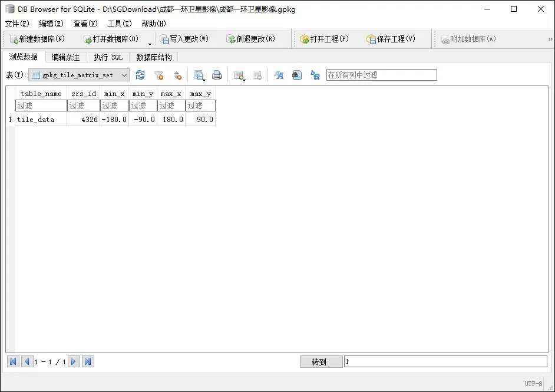This screenshot has height=392, width=555.
Task: Click Open Project (打开工程) toolbar button
Action: coord(324,39)
